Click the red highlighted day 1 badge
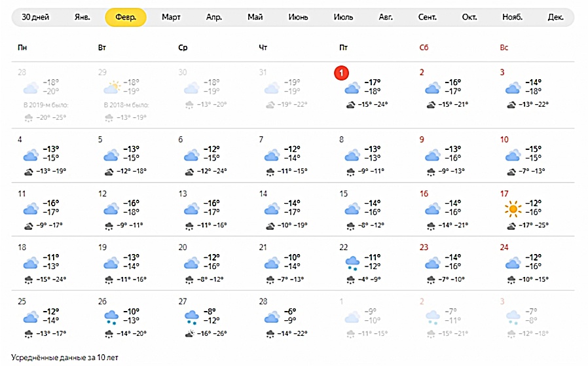This screenshot has width=588, height=366. pyautogui.click(x=342, y=72)
